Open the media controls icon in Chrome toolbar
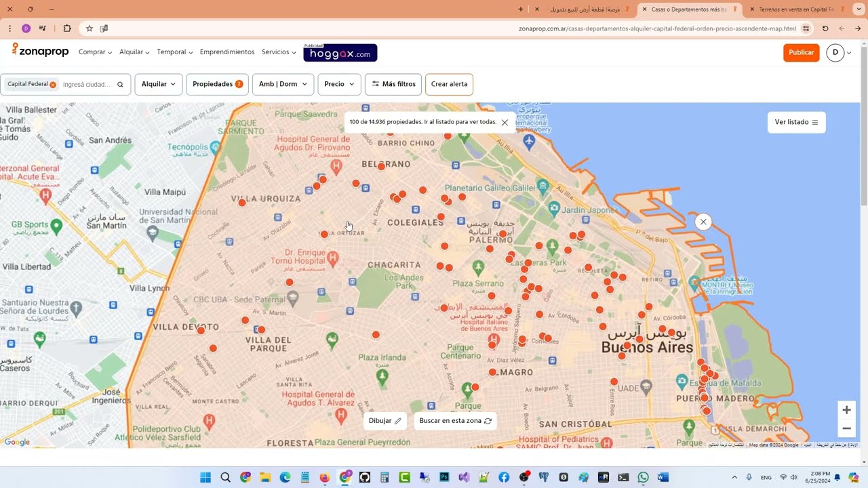The image size is (868, 488). [43, 28]
